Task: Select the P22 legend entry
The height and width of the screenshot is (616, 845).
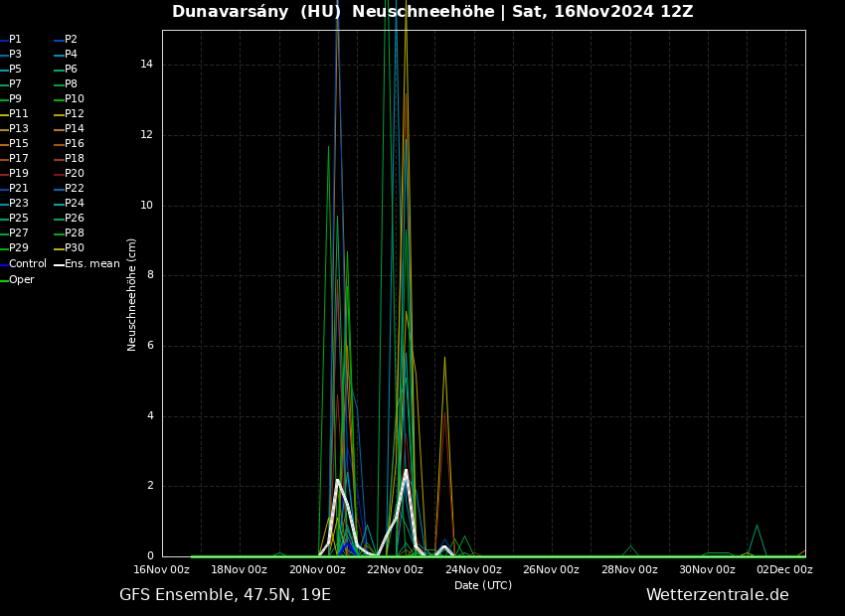Action: point(74,189)
